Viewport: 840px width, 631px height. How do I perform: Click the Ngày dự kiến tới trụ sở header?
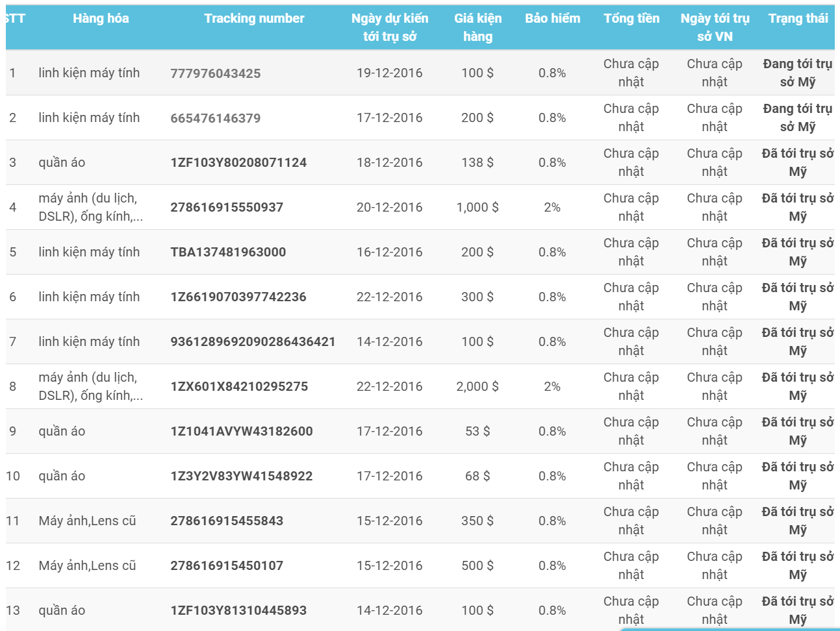click(x=390, y=27)
